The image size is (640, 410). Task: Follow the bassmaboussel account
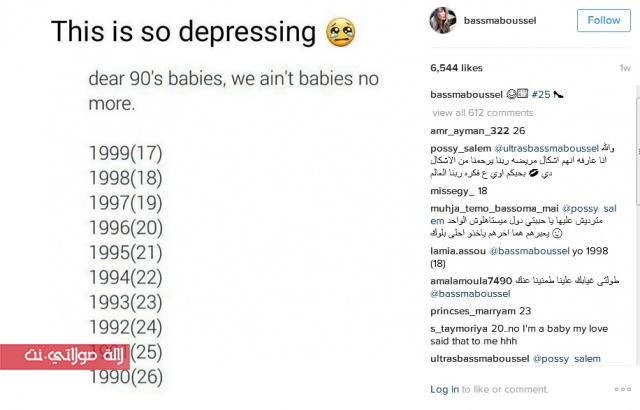pos(604,20)
